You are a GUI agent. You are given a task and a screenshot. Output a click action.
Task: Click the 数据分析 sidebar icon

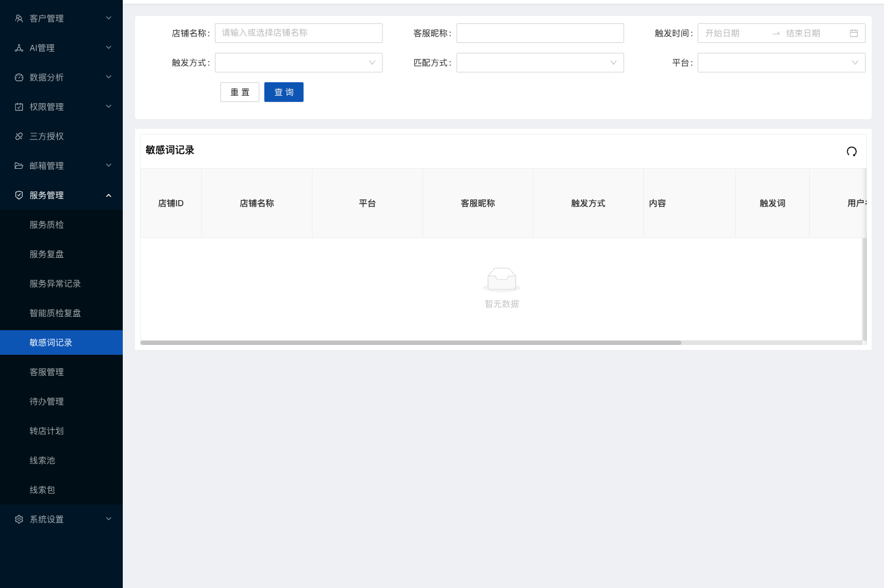(x=19, y=77)
